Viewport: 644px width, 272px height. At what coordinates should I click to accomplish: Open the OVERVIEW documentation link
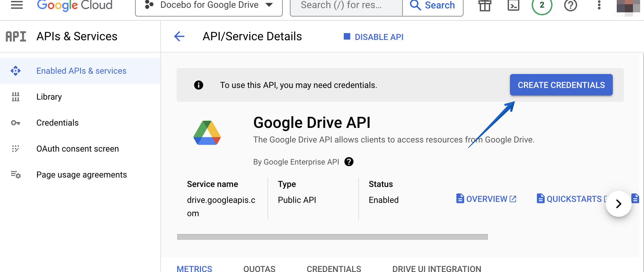(486, 199)
